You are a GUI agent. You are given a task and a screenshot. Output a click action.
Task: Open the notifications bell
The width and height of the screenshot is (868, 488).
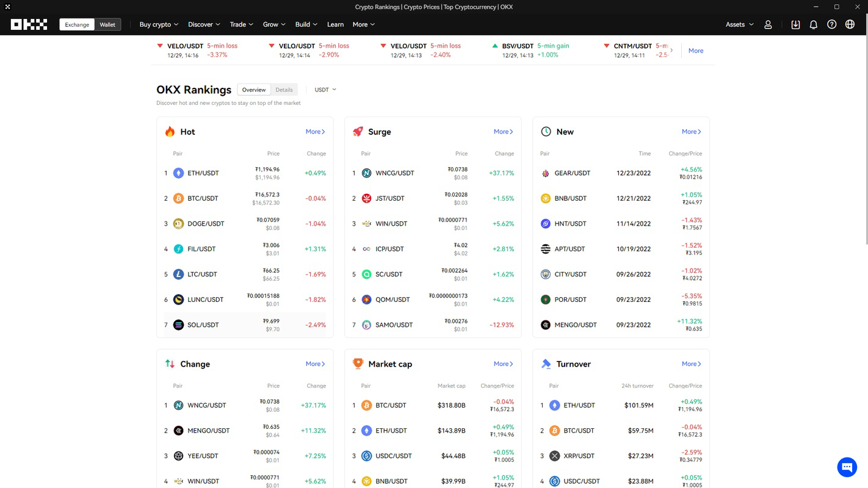814,24
